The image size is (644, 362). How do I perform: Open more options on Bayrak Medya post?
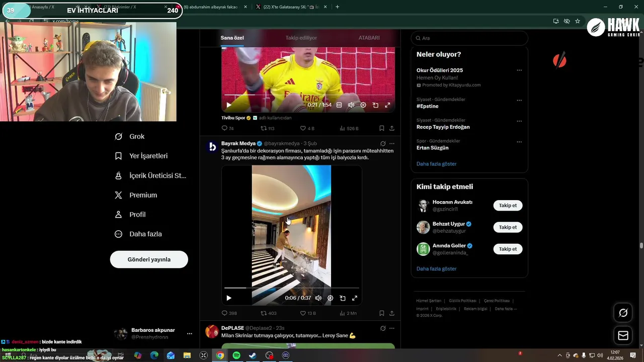(392, 144)
